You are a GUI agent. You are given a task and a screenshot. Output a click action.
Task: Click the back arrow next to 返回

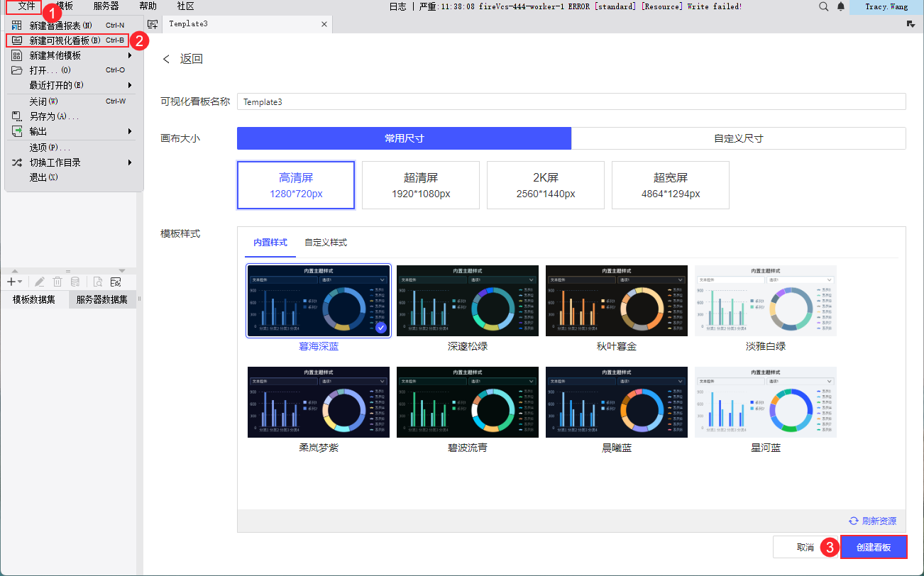[x=167, y=59]
